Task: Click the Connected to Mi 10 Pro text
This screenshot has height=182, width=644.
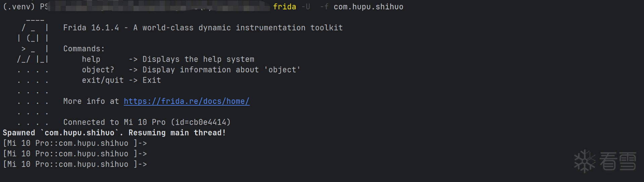Action: 114,122
